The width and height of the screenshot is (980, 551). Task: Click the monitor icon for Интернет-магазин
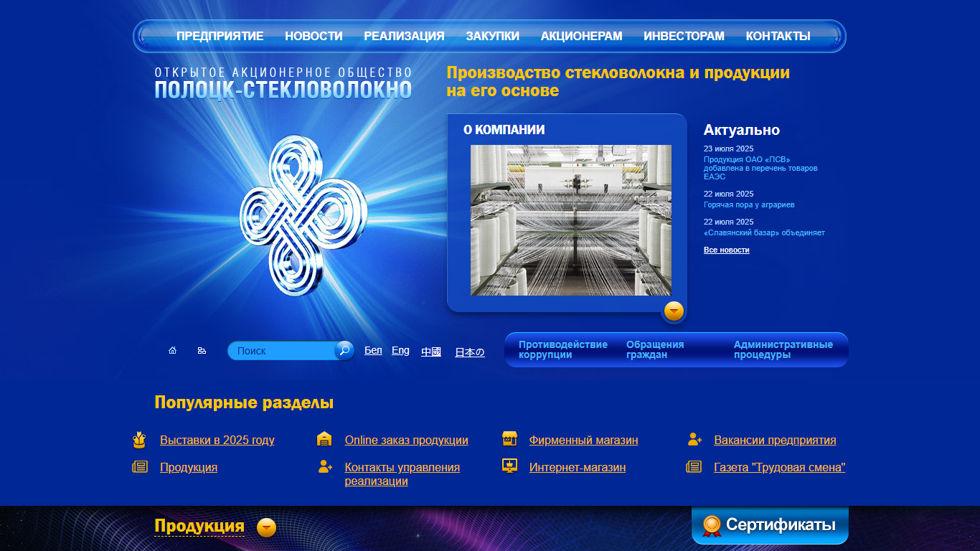pos(509,466)
